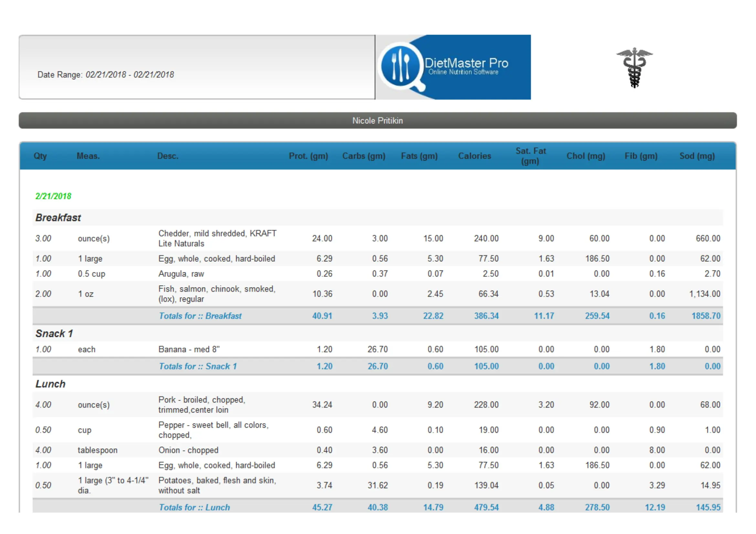Image resolution: width=756 pixels, height=534 pixels.
Task: Click the caduceus medical symbol icon
Action: click(x=634, y=68)
